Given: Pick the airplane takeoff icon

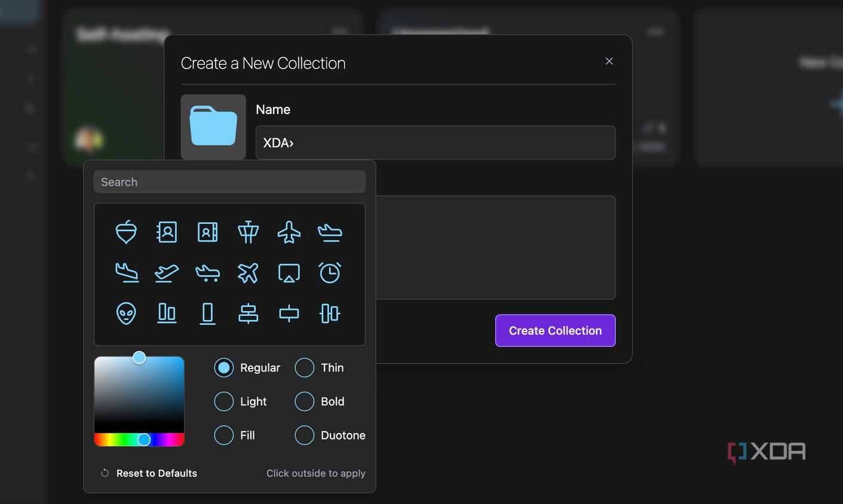Looking at the screenshot, I should pos(167,273).
